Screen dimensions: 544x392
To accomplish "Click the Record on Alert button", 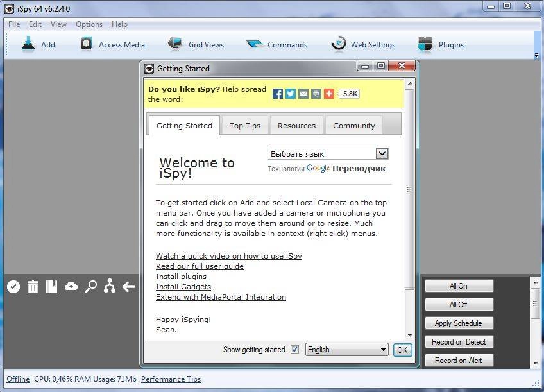I will click(459, 361).
